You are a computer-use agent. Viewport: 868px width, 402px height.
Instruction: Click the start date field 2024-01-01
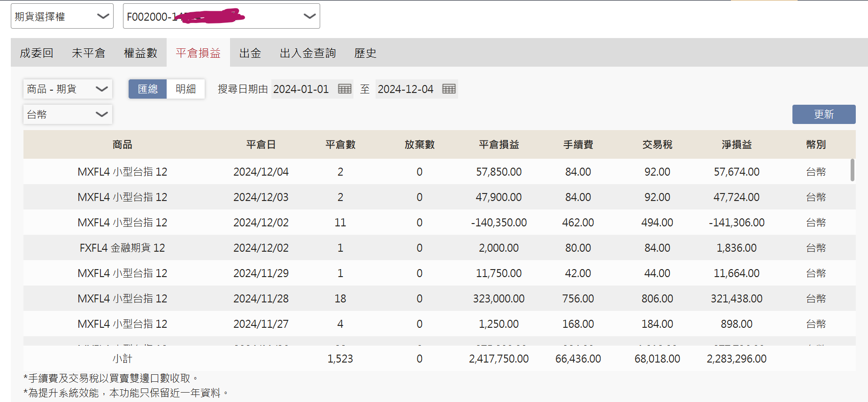click(x=301, y=89)
